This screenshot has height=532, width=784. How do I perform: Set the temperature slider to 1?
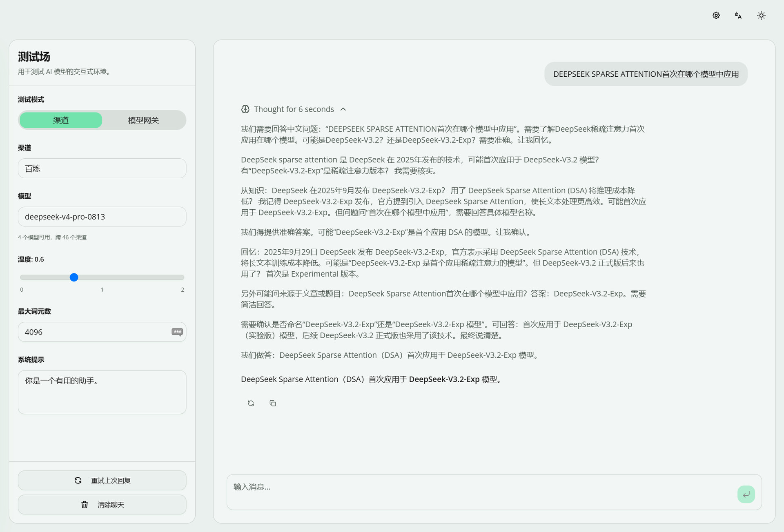pyautogui.click(x=102, y=277)
